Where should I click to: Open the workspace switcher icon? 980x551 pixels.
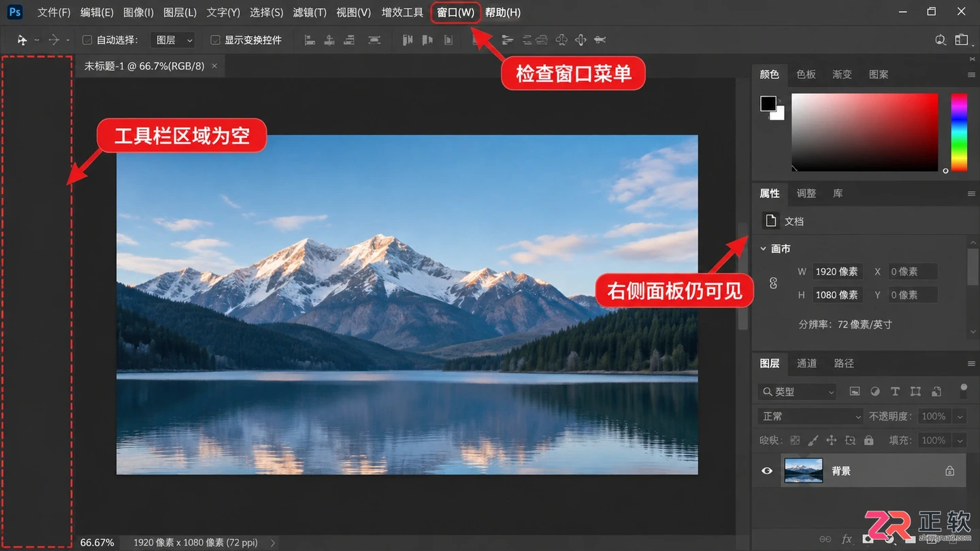[961, 40]
